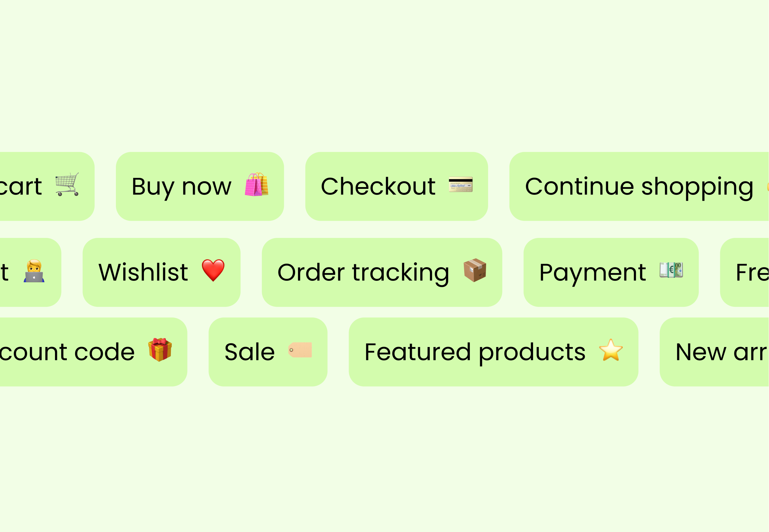
Task: Click the shopping cart emoji icon
Action: click(x=67, y=184)
